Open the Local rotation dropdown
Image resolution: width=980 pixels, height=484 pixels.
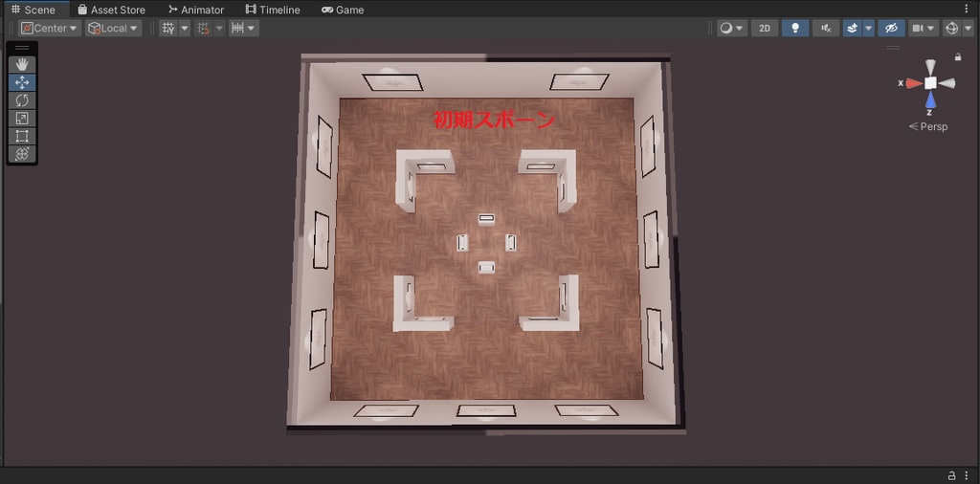pos(113,28)
